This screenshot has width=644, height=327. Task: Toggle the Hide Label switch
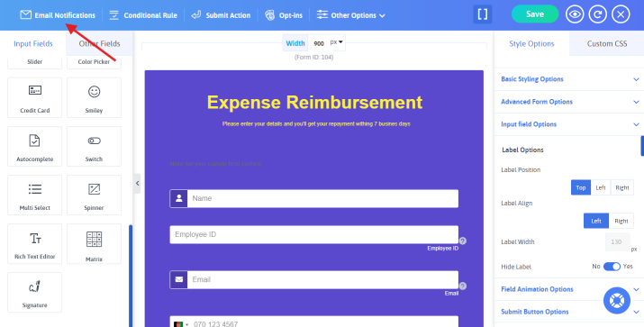tap(612, 267)
